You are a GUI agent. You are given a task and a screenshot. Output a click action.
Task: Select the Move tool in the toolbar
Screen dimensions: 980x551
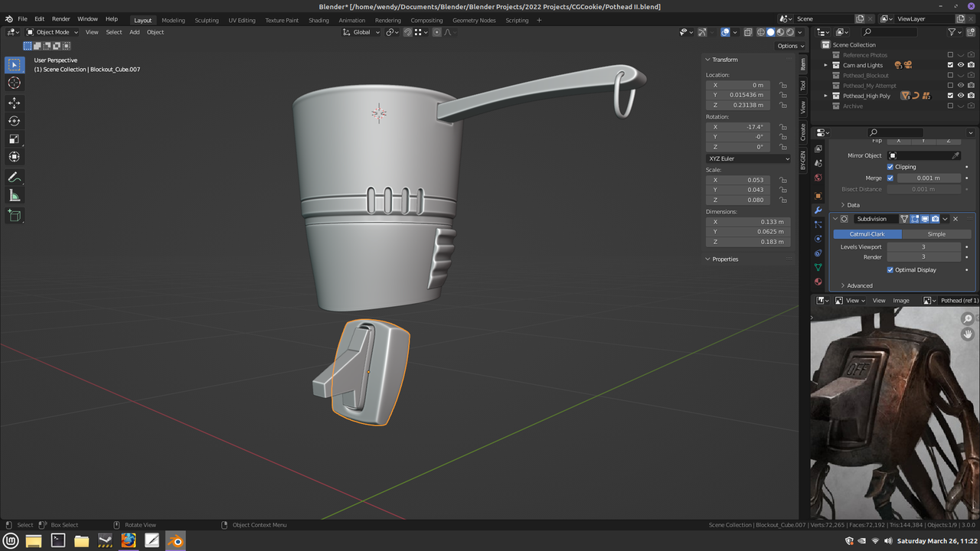click(x=15, y=103)
